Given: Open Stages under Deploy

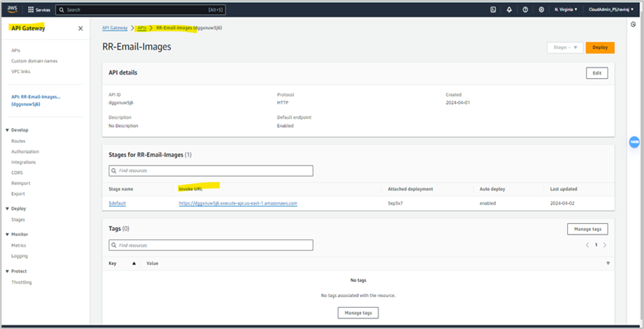Looking at the screenshot, I should [18, 220].
